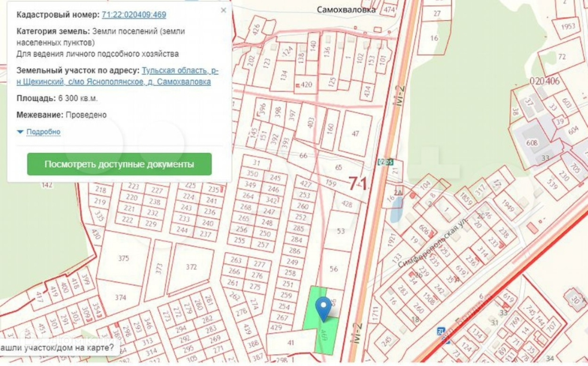Click parcel 47 on the map
588x366 pixels.
pyautogui.click(x=355, y=134)
